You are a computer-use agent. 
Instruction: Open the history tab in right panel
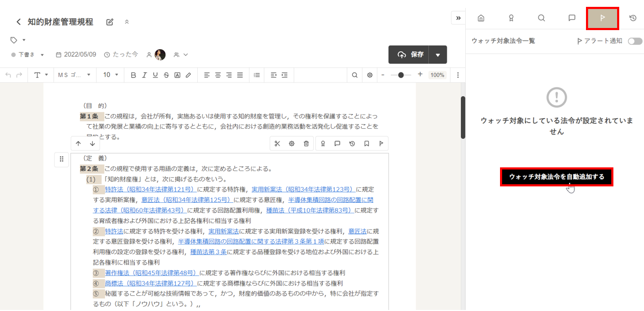click(633, 18)
